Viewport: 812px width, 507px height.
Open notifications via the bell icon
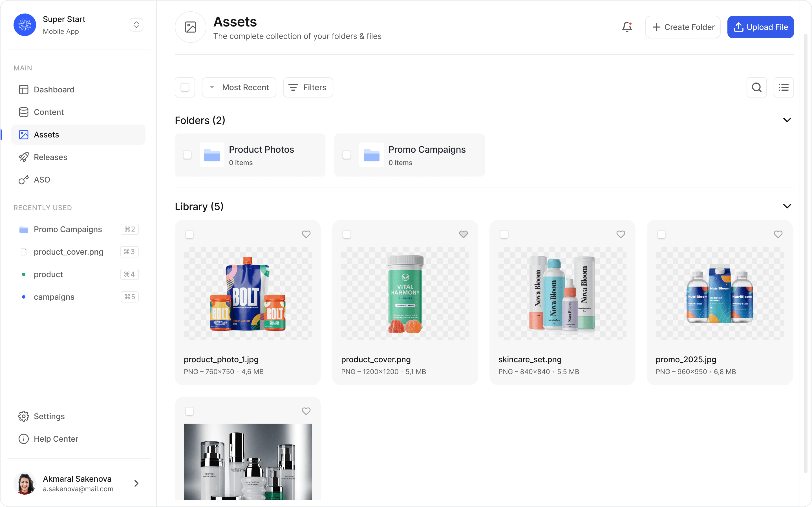[x=627, y=27]
